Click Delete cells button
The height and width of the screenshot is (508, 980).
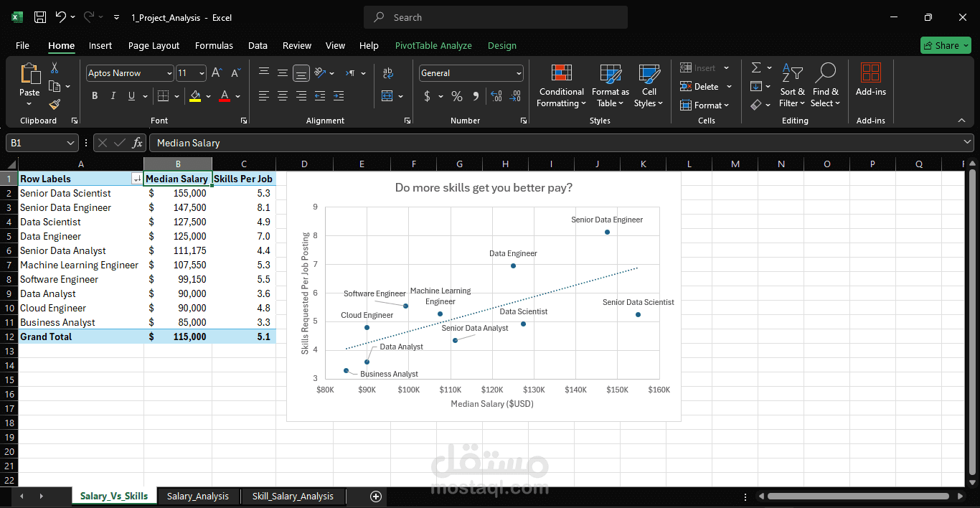pos(706,86)
